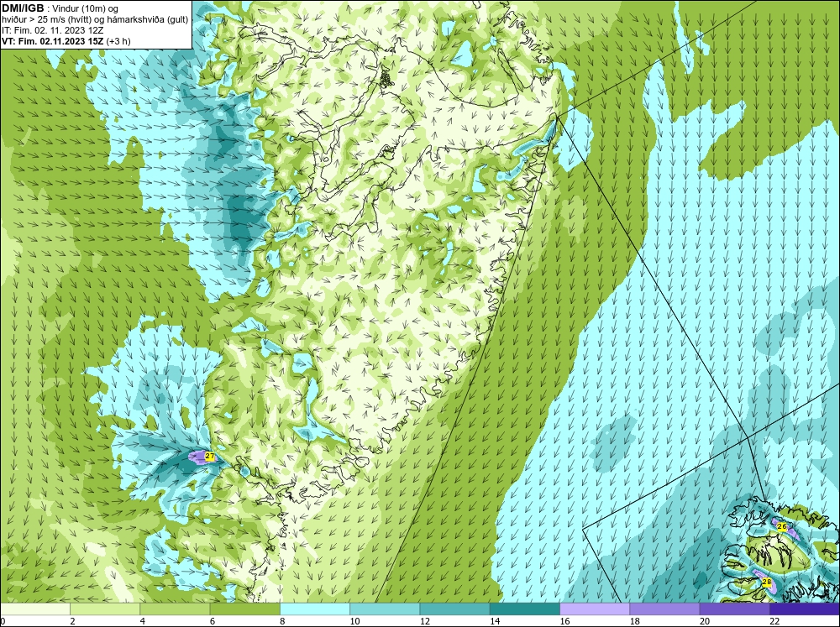Click the scale number '20'
The width and height of the screenshot is (840, 627).
[x=705, y=621]
